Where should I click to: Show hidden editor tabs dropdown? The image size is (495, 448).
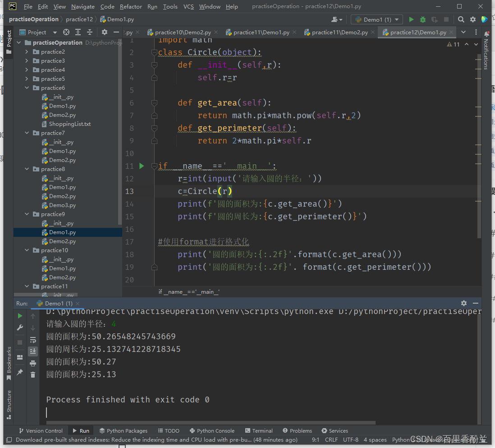[463, 32]
